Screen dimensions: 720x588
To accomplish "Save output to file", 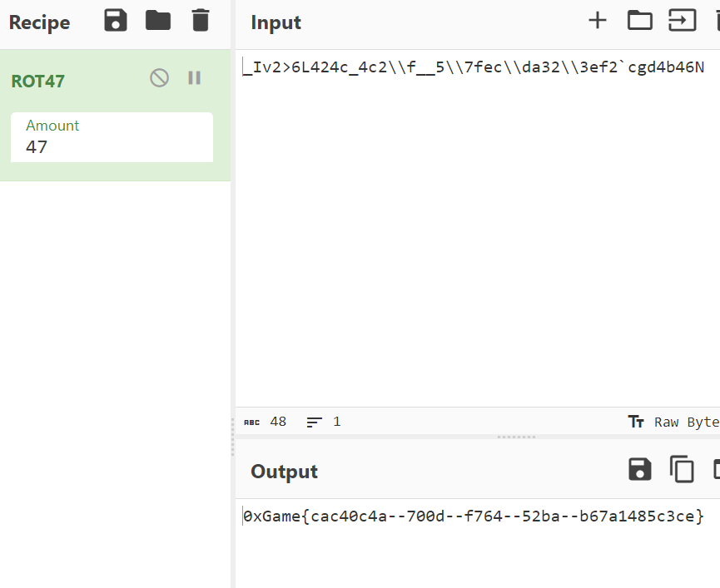I will 639,470.
